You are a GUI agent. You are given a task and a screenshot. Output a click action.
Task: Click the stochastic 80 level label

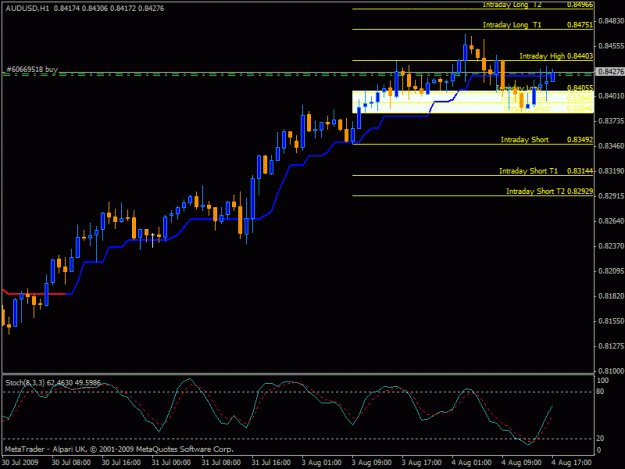[x=600, y=392]
